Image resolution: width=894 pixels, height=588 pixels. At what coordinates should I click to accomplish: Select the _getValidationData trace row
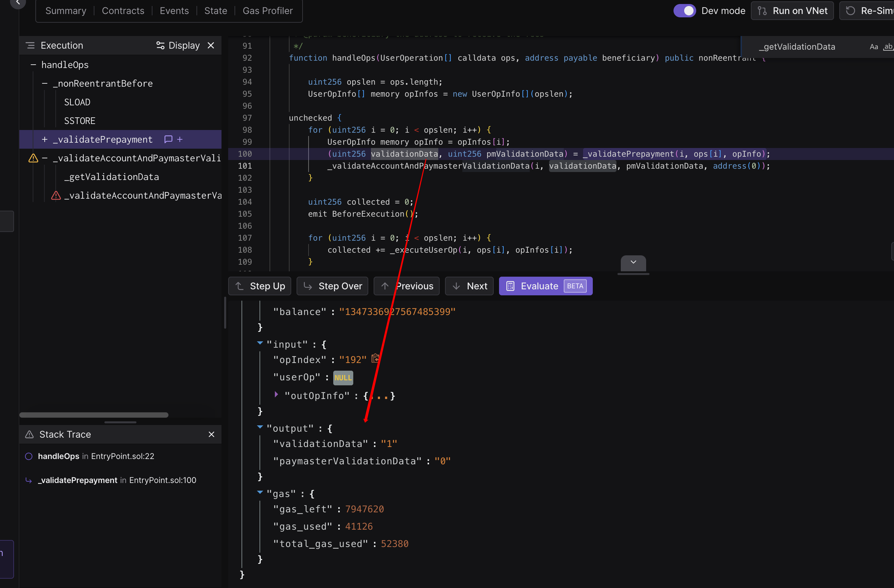[x=111, y=177]
